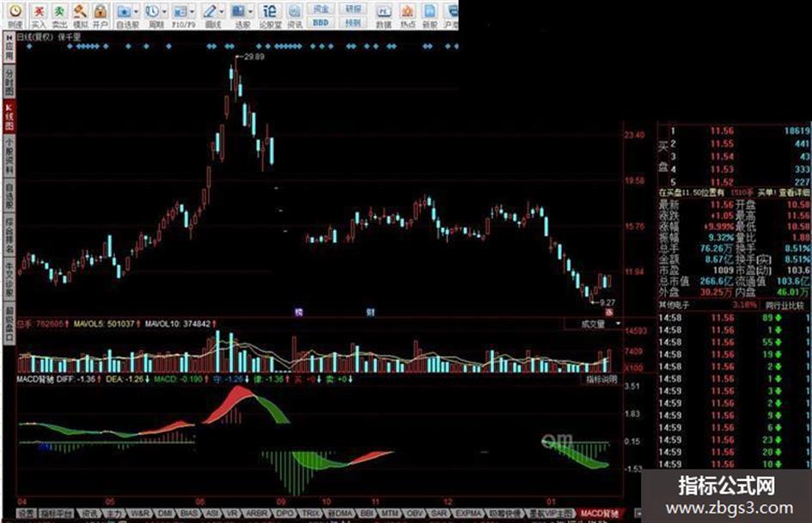
Task: Select the DPO indicator tab
Action: coord(284,514)
